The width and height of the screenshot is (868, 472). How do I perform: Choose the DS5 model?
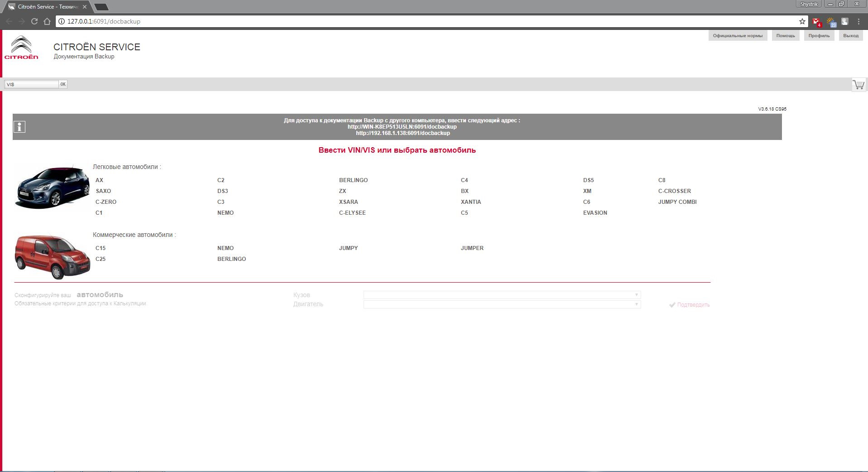coord(589,180)
